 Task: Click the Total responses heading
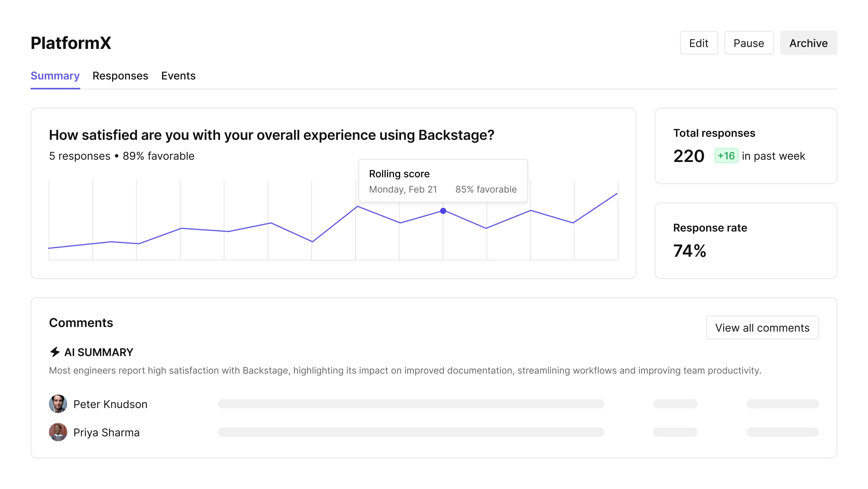714,133
